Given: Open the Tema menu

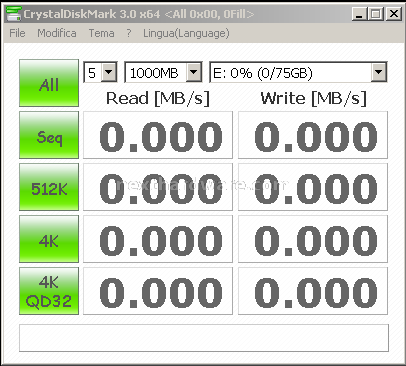Looking at the screenshot, I should click(101, 33).
